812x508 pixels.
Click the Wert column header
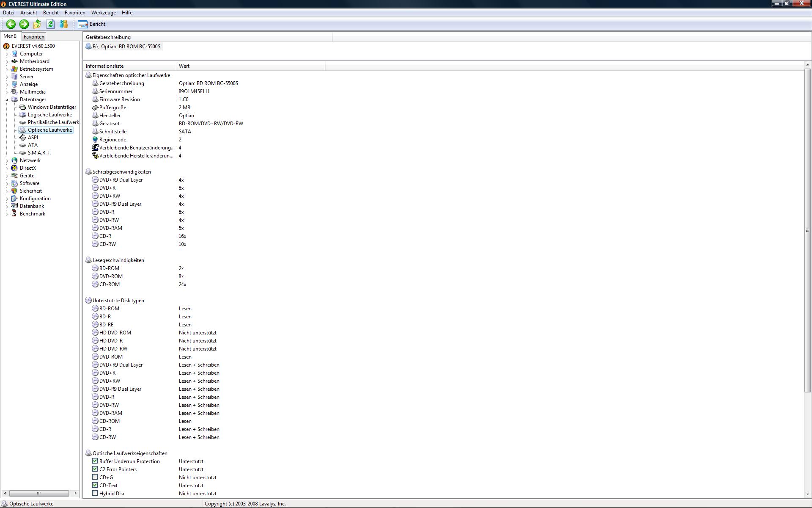[x=251, y=66]
